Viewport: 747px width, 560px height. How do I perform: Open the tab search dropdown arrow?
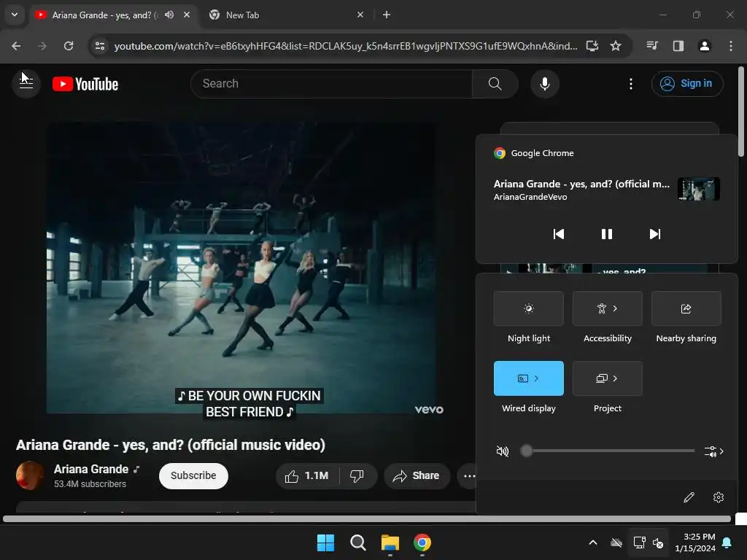point(15,15)
